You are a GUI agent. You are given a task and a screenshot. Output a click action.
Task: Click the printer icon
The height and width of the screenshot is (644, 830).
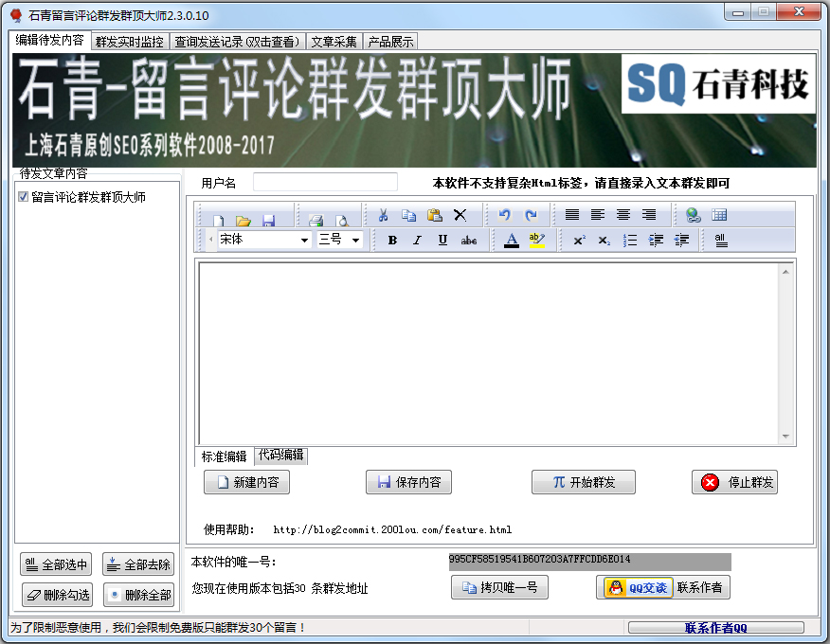click(316, 220)
